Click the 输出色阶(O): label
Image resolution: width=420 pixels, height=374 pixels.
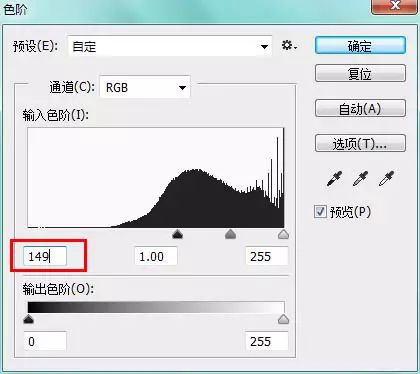[x=58, y=289]
